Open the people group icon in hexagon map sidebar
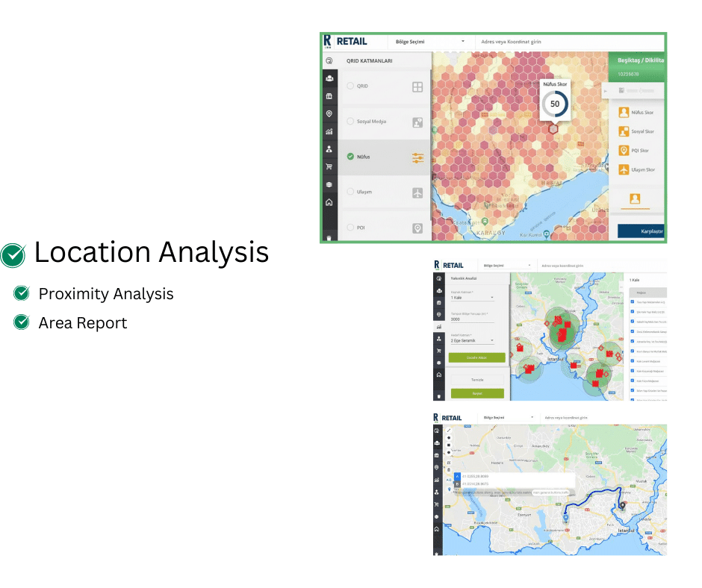Image resolution: width=702 pixels, height=588 pixels. point(329,78)
